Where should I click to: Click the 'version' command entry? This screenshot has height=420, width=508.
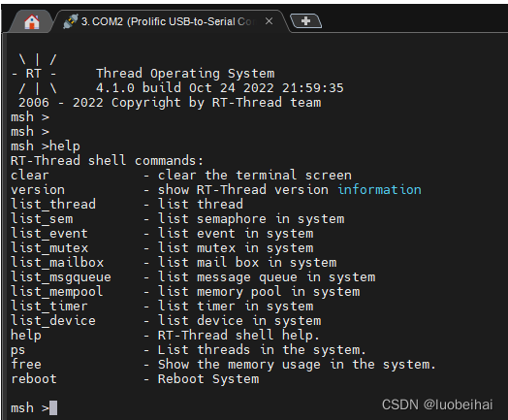[216, 189]
